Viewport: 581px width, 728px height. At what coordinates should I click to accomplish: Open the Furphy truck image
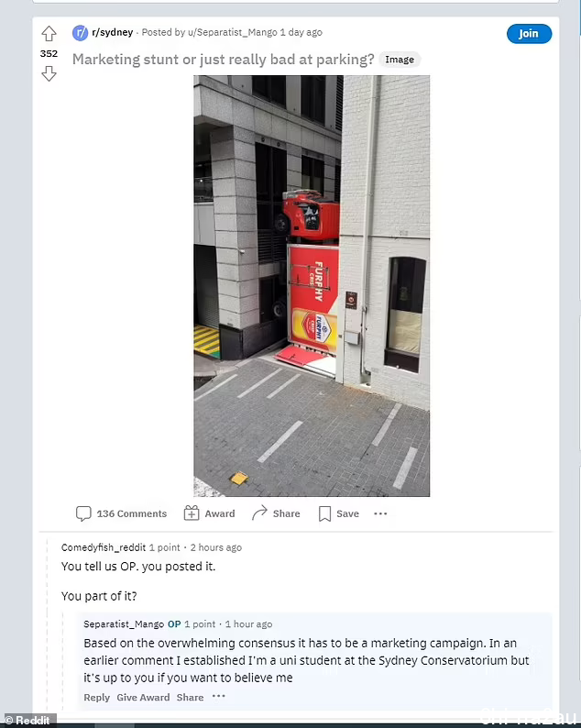[312, 285]
